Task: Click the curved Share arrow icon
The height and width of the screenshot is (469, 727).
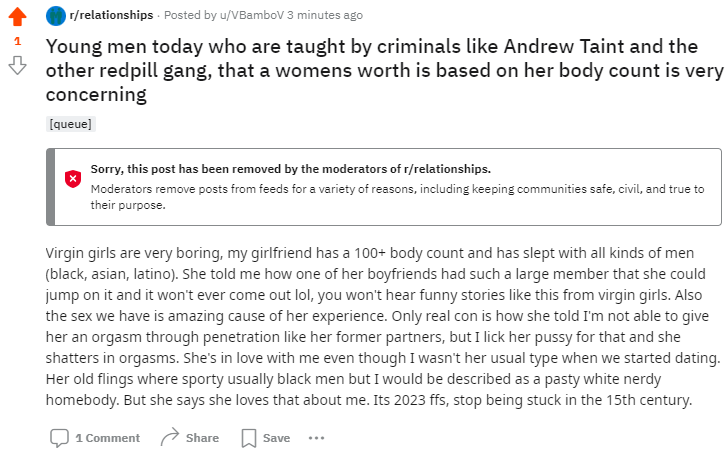Action: pos(170,437)
